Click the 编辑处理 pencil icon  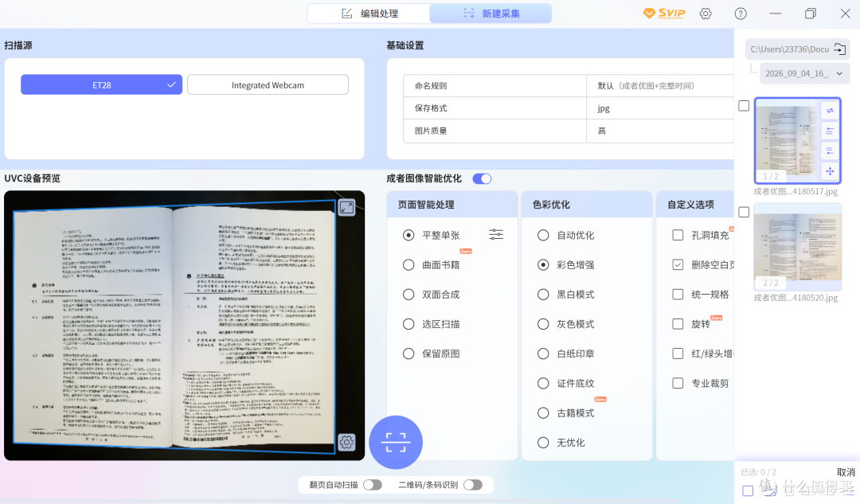coord(346,14)
